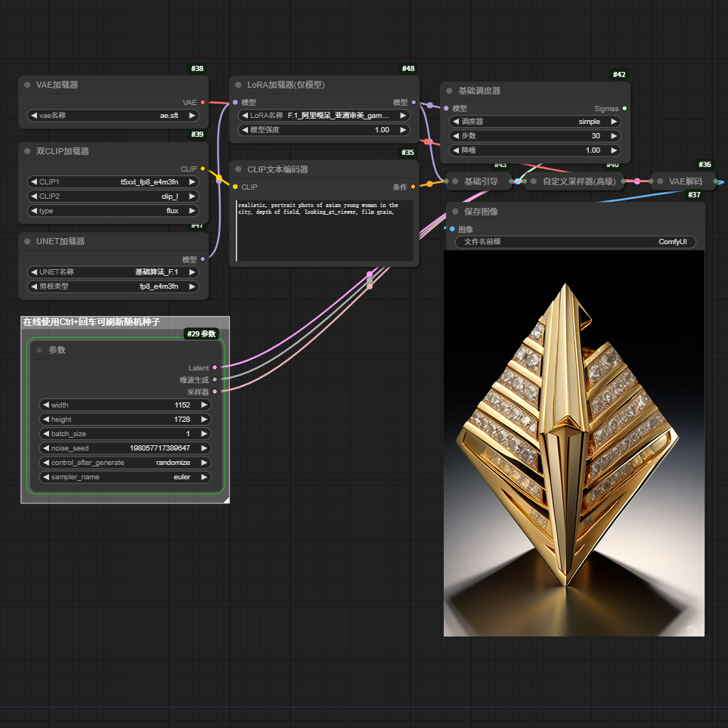This screenshot has height=728, width=728.
Task: Collapse the CLIP文本编码器 node title dot
Action: 238,169
